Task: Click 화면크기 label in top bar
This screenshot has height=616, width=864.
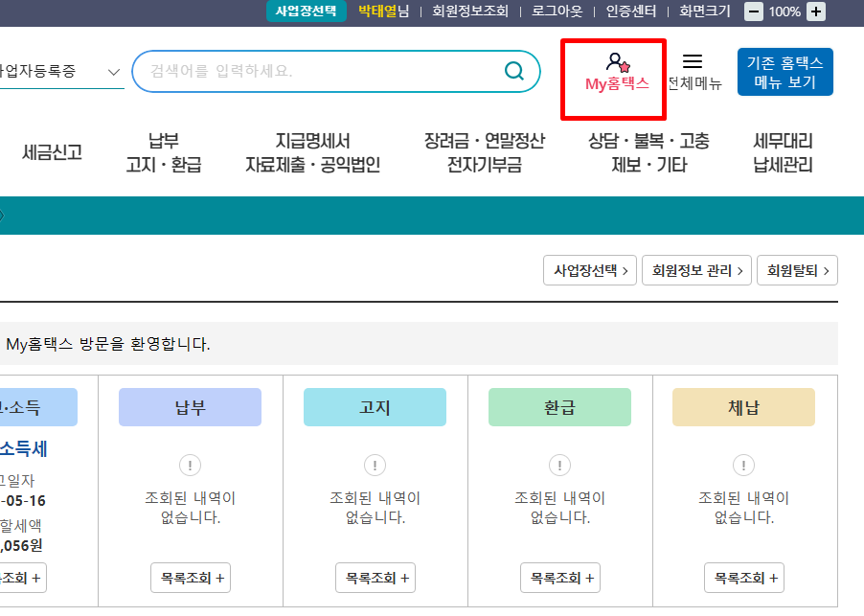Action: pos(705,11)
